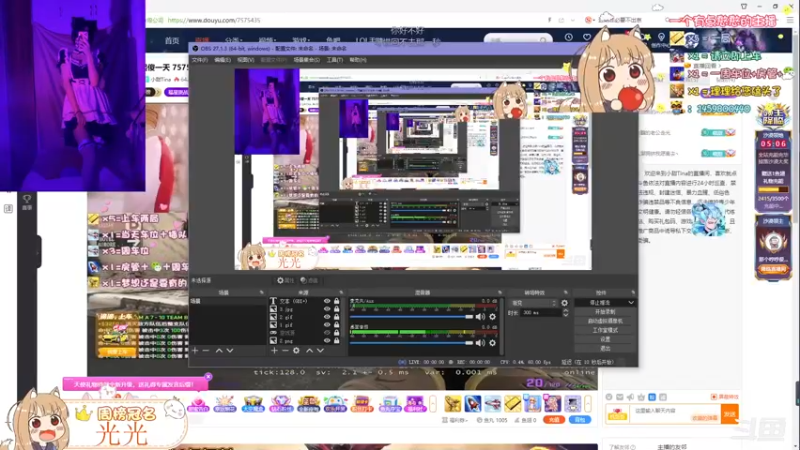Open the OBS Tools menu
This screenshot has width=800, height=450.
[335, 60]
